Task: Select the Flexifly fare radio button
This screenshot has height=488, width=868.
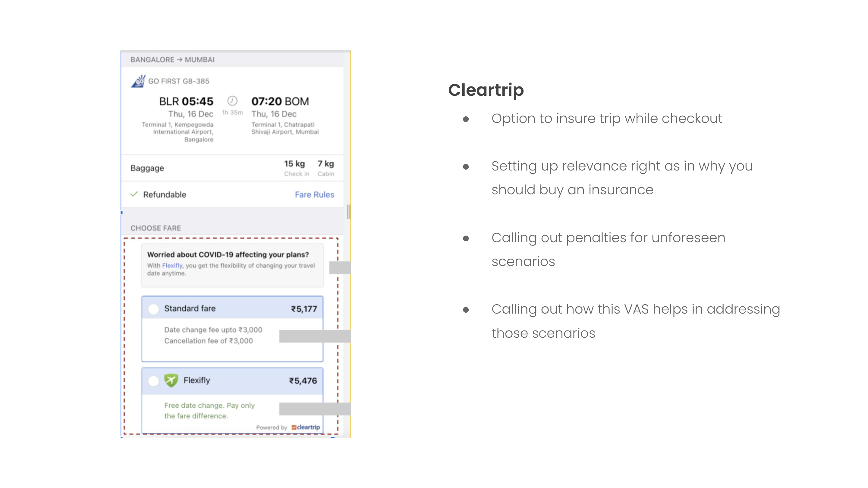Action: 154,381
